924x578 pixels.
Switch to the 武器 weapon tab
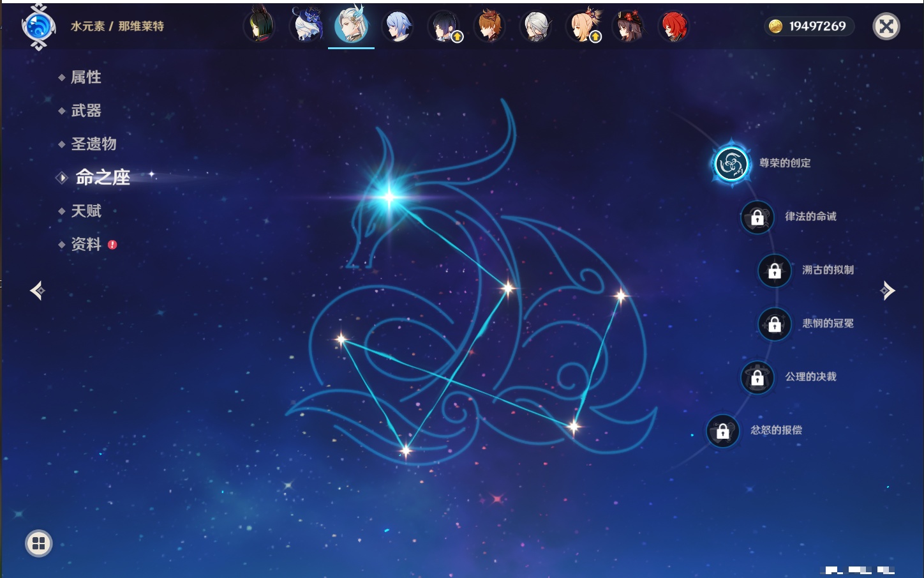(86, 110)
